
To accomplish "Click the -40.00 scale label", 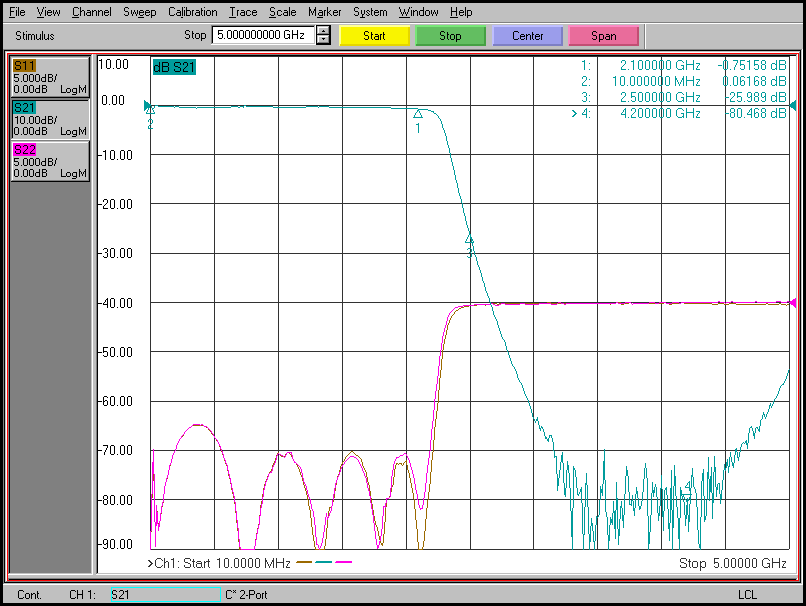I will (x=116, y=303).
